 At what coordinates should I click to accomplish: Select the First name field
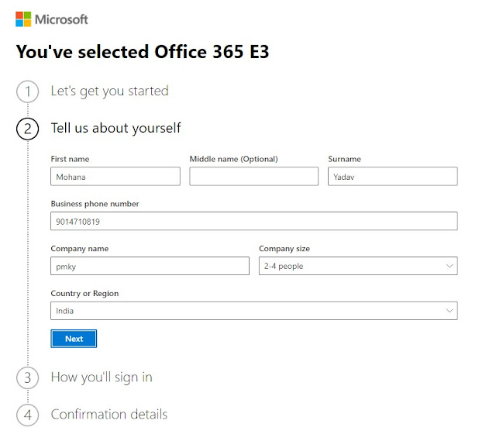click(115, 177)
